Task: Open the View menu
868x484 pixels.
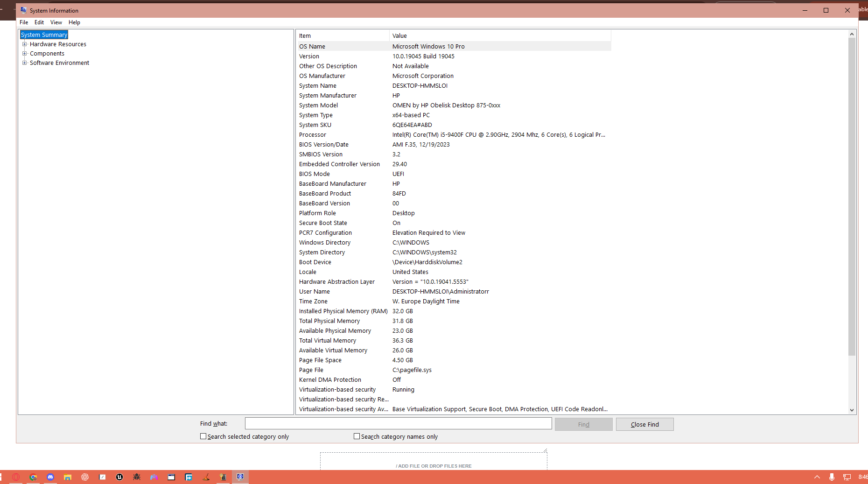Action: pos(56,22)
